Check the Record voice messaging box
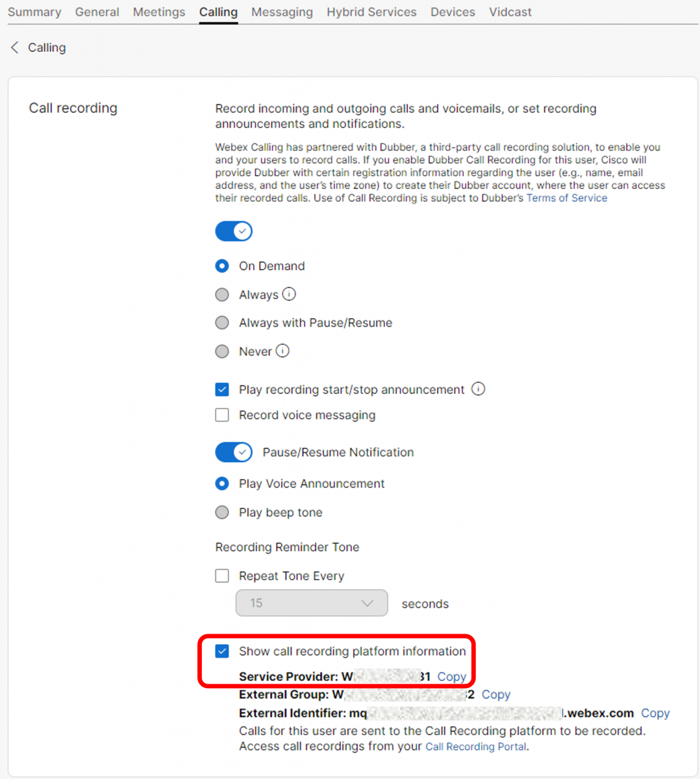 click(222, 415)
